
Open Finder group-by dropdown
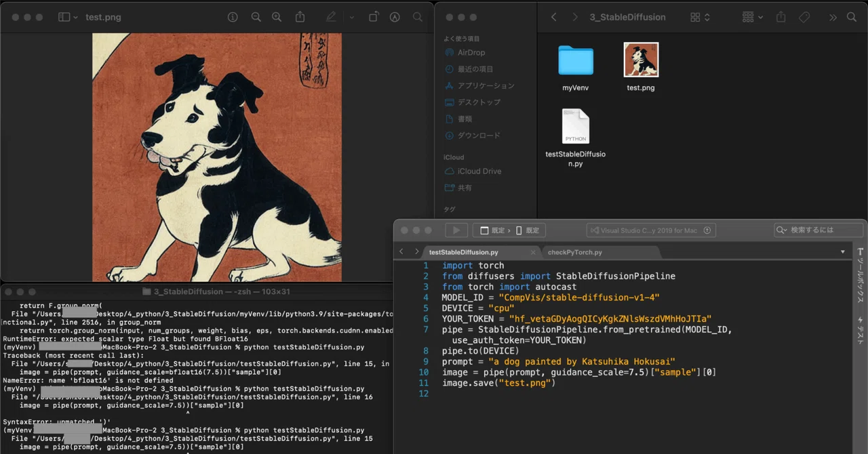tap(753, 17)
